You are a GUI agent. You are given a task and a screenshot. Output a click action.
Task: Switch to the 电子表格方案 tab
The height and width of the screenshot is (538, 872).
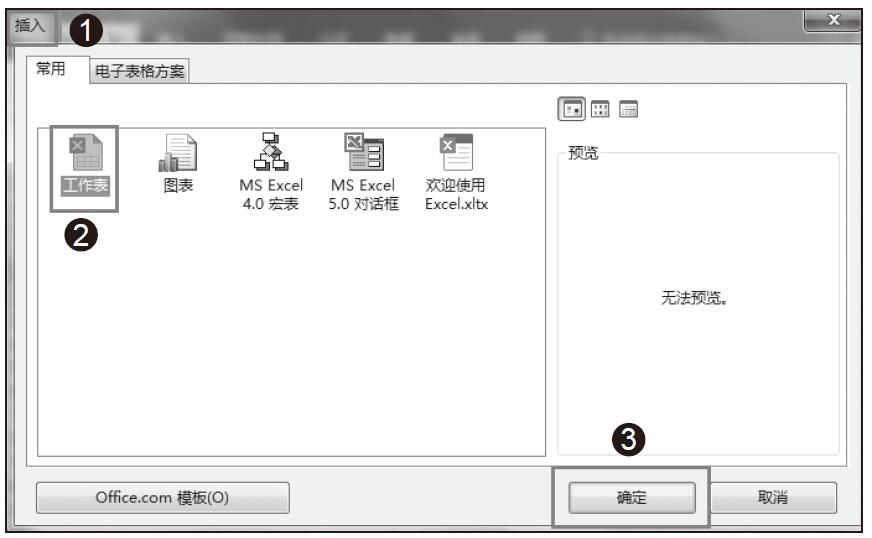click(139, 71)
